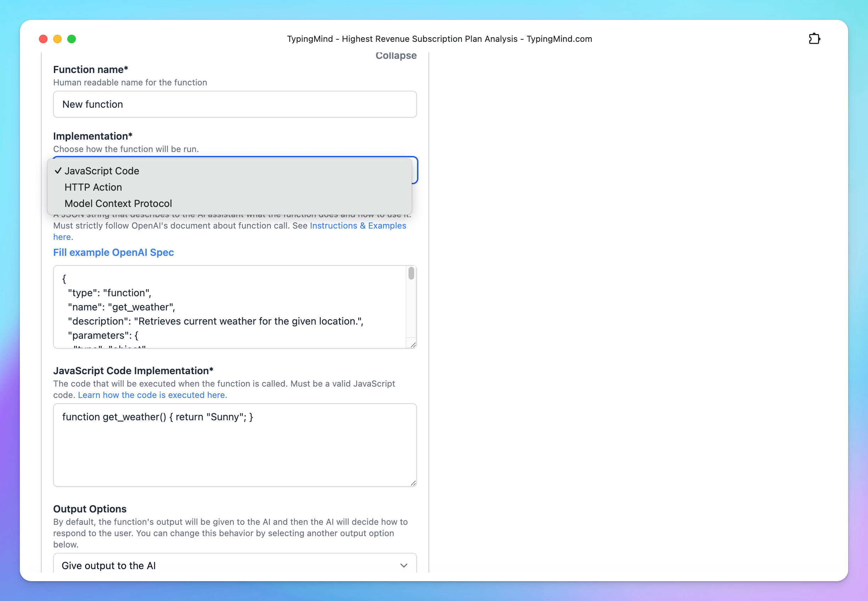This screenshot has height=601, width=868.
Task: Choose HTTP Action implementation option
Action: click(x=93, y=187)
